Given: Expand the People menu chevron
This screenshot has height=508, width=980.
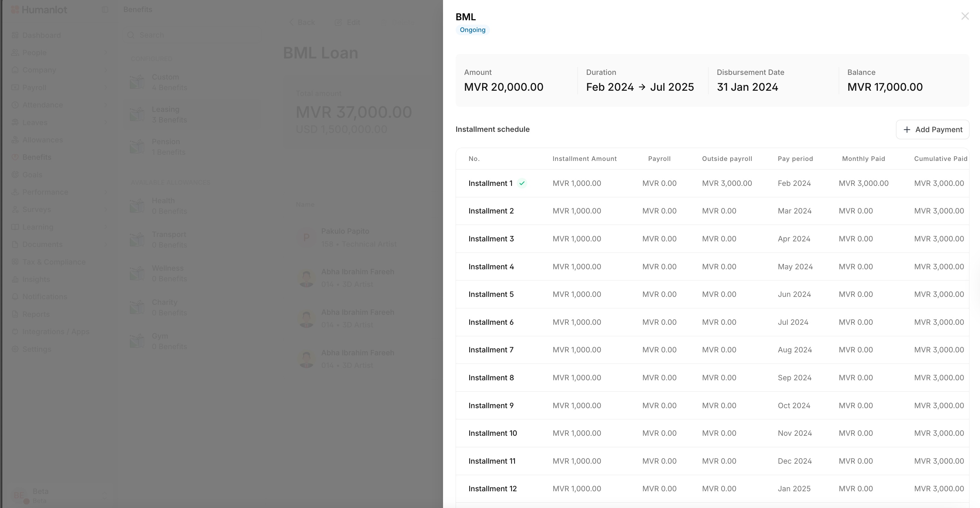Looking at the screenshot, I should (106, 53).
